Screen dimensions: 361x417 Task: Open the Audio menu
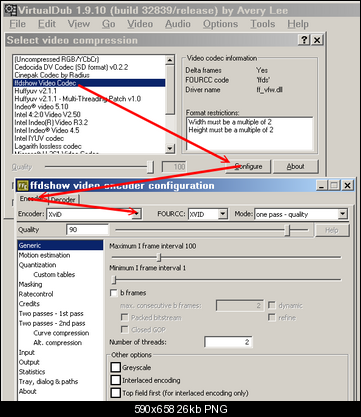tap(178, 24)
